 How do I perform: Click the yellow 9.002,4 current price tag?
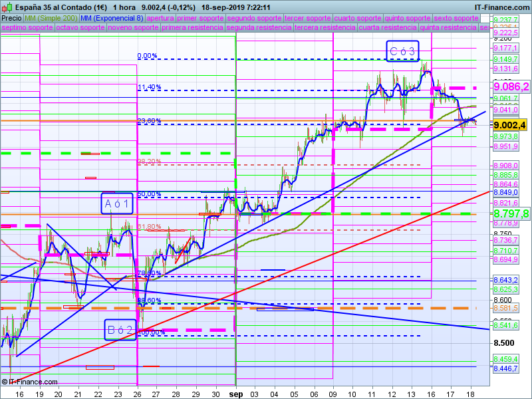click(x=510, y=124)
